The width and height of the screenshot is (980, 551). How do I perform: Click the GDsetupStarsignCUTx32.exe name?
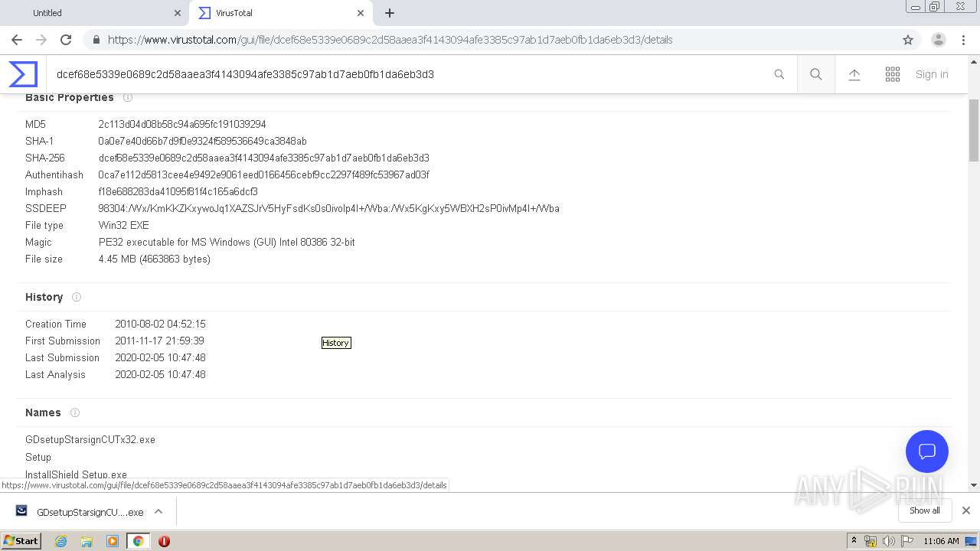coord(90,440)
